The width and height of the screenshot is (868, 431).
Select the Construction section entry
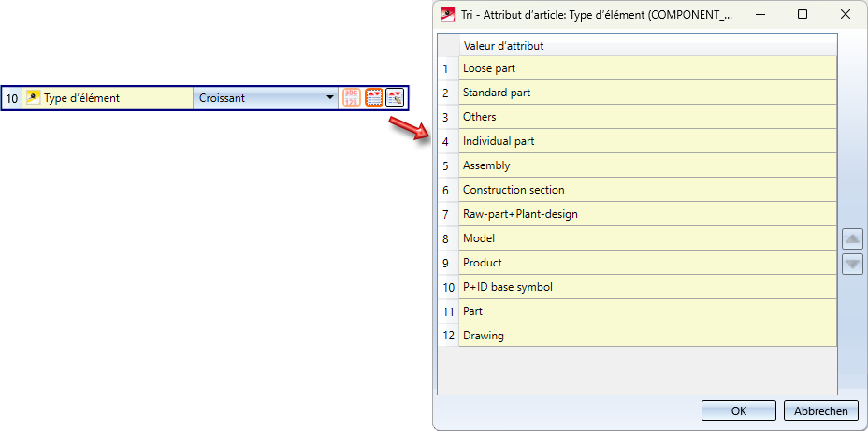(x=647, y=190)
